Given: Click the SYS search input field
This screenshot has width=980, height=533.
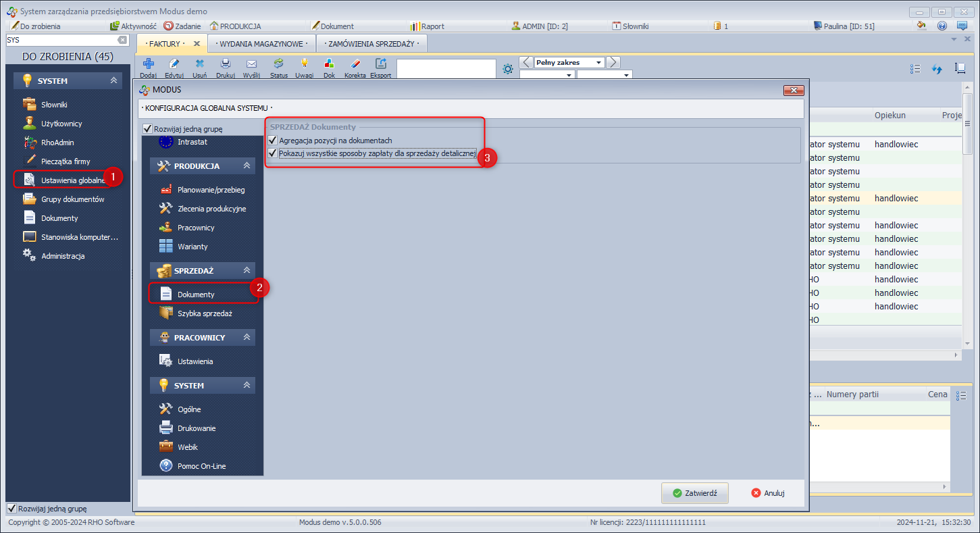Looking at the screenshot, I should [61, 40].
